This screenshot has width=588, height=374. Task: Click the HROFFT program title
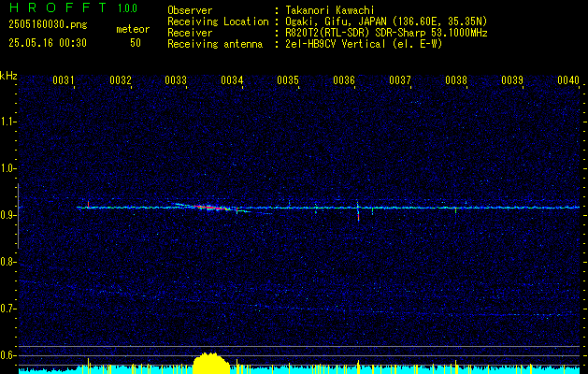pyautogui.click(x=58, y=7)
